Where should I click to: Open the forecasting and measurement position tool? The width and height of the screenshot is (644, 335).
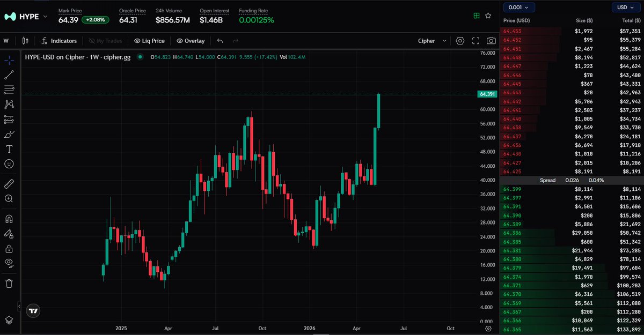tap(9, 120)
